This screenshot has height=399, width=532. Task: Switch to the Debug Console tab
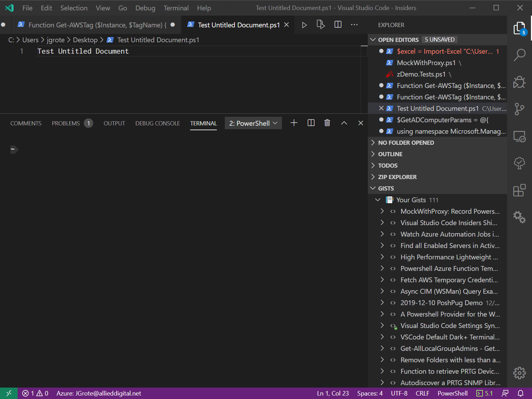click(x=158, y=123)
